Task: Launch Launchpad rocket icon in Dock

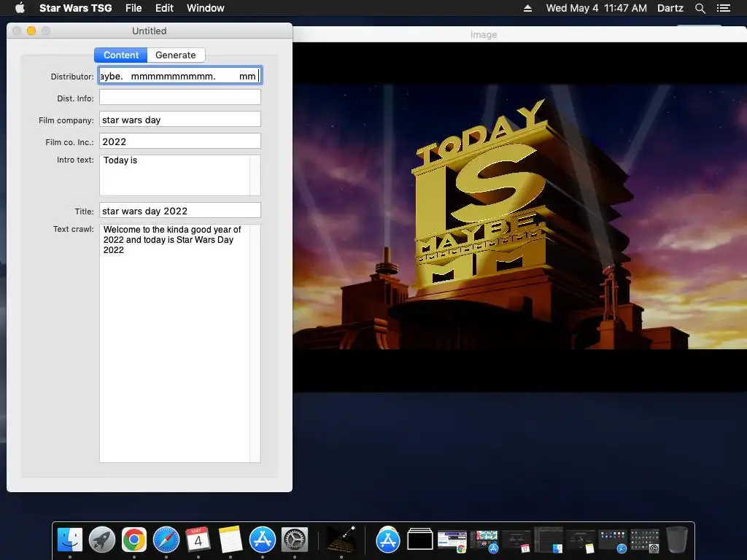Action: pyautogui.click(x=102, y=540)
